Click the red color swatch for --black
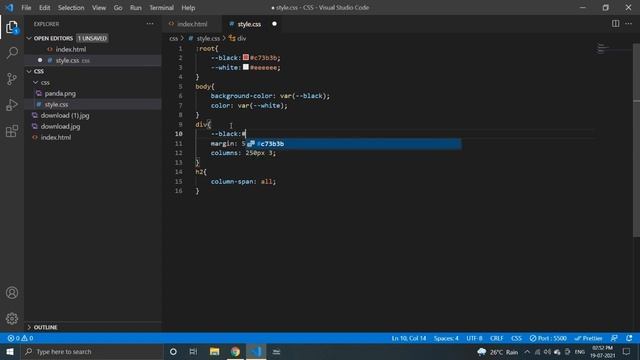Viewport: 640px width, 360px height. click(246, 58)
